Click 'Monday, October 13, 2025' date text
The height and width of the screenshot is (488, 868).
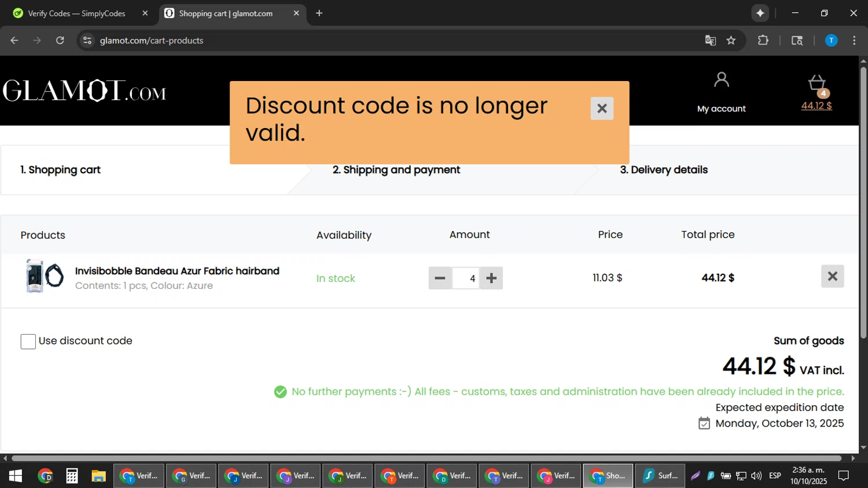click(779, 423)
